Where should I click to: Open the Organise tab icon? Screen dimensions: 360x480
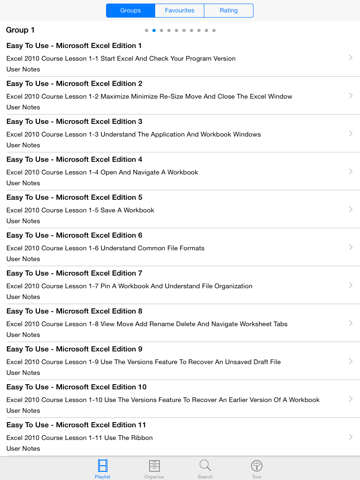[x=154, y=466]
